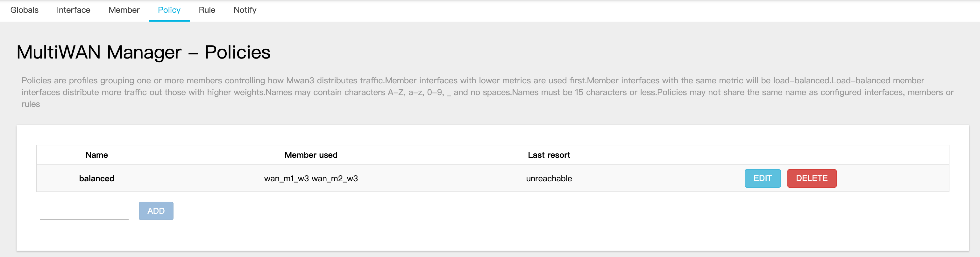The width and height of the screenshot is (980, 257).
Task: Open the Globals tab
Action: click(x=24, y=10)
